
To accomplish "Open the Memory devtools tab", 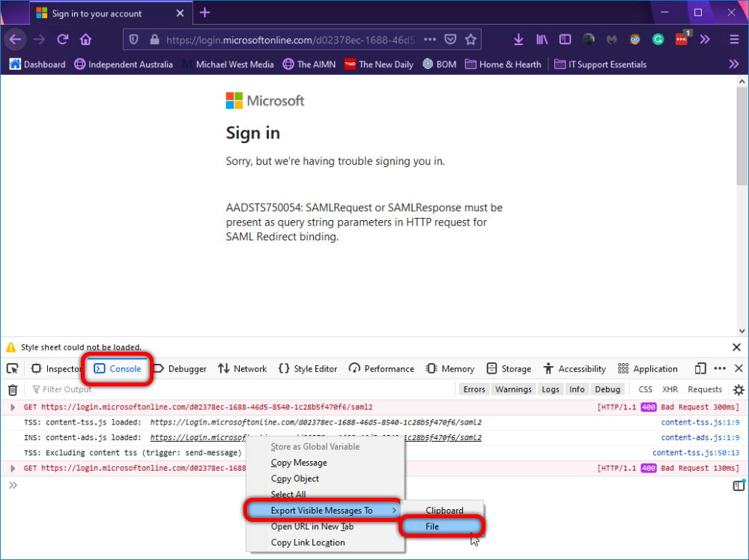I will pyautogui.click(x=450, y=368).
